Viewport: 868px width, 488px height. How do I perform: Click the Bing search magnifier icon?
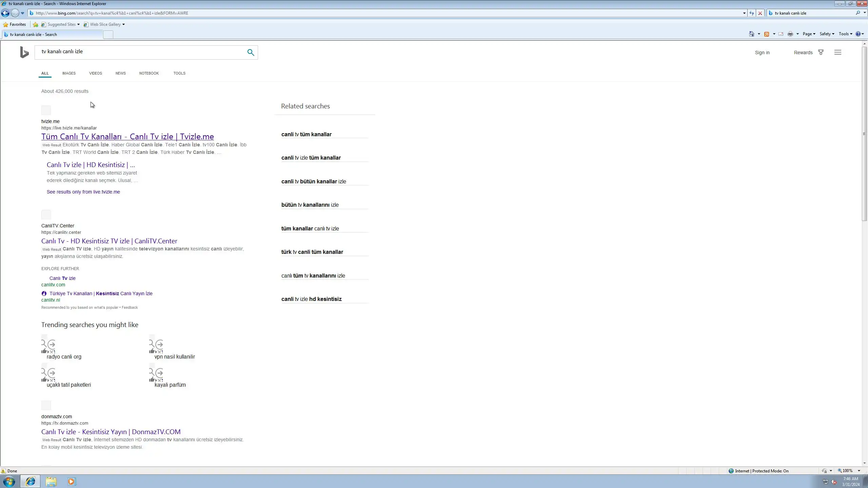pyautogui.click(x=251, y=53)
